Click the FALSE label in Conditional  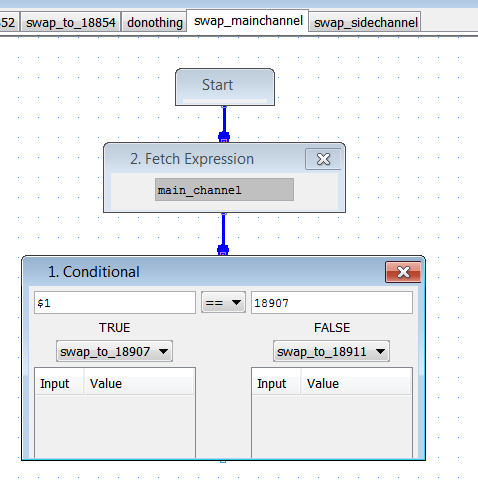(332, 328)
